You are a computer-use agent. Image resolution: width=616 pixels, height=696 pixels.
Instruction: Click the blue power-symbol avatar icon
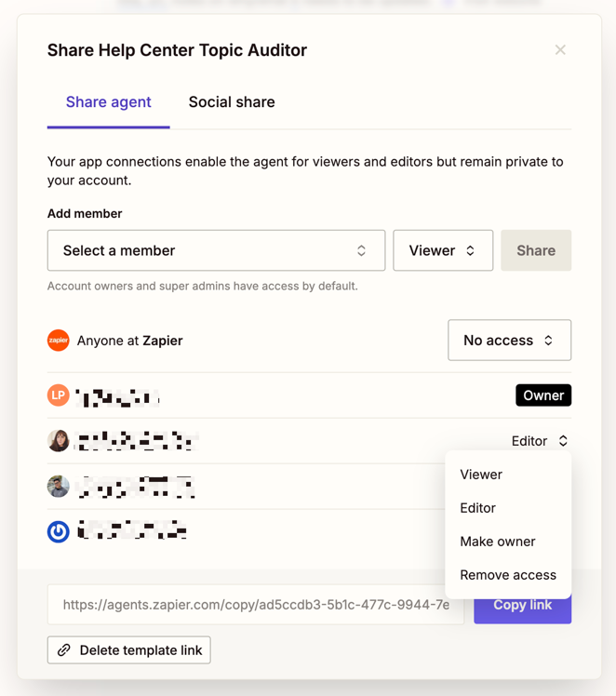click(59, 532)
